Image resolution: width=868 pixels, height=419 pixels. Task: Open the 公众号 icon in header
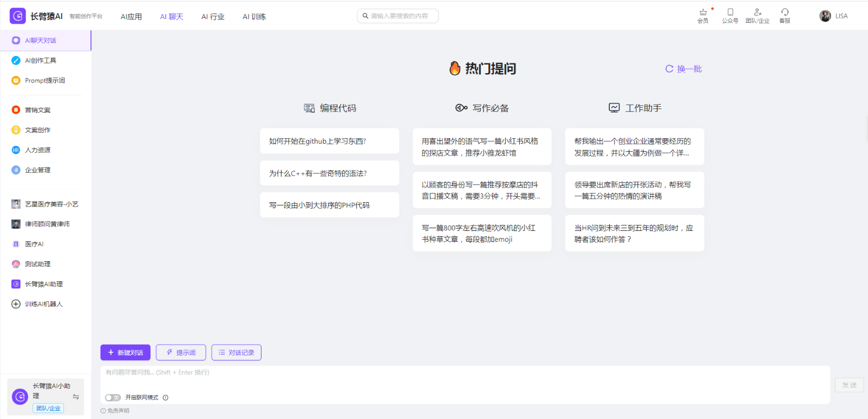pos(730,12)
